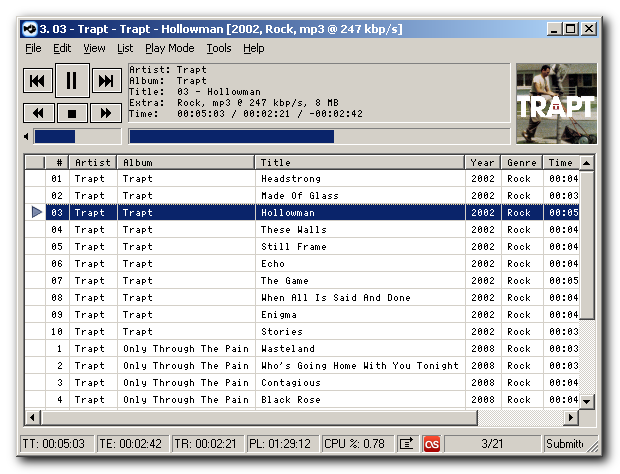The width and height of the screenshot is (620, 474).
Task: Fast forward the current song
Action: pyautogui.click(x=106, y=113)
